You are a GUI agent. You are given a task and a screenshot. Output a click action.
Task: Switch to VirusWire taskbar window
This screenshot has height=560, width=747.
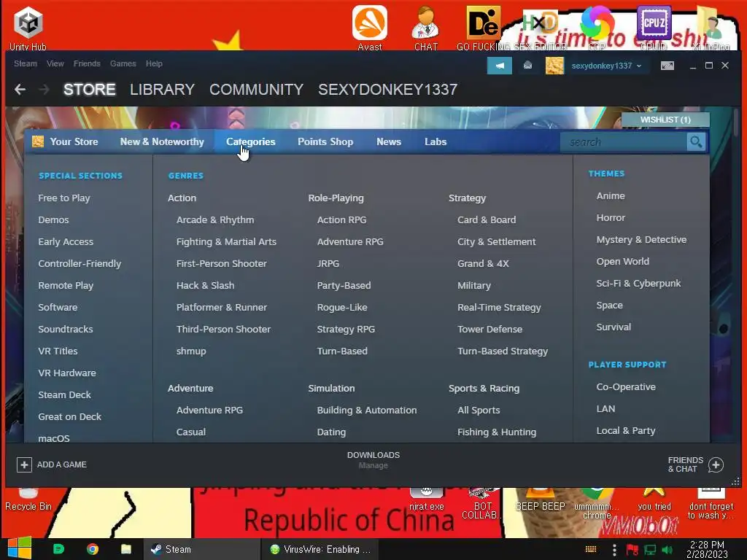coord(320,549)
